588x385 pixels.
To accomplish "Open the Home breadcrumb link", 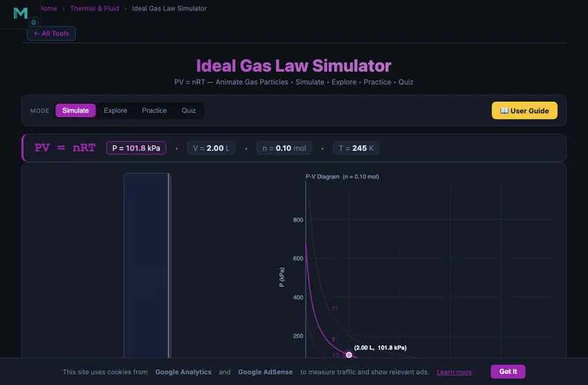I will click(x=48, y=8).
